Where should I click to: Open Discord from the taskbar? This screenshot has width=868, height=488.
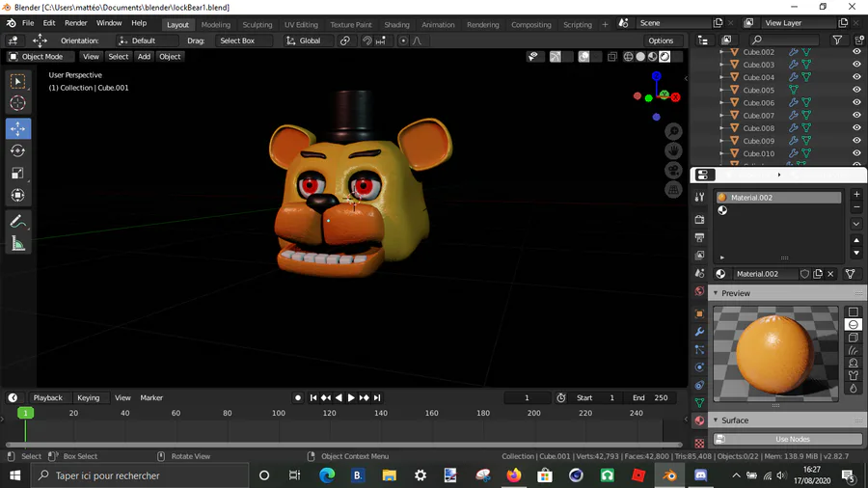pos(701,475)
